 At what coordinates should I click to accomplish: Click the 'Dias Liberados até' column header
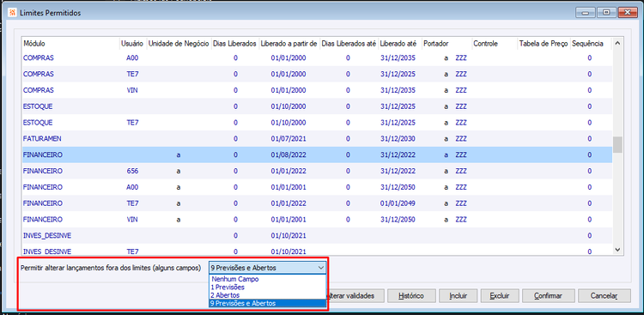click(349, 44)
